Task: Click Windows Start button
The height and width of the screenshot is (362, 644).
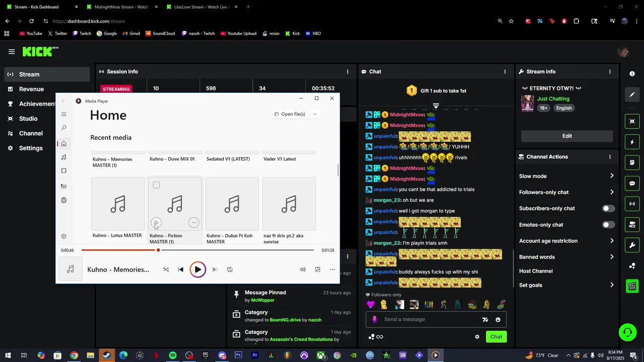Action: pyautogui.click(x=8, y=355)
